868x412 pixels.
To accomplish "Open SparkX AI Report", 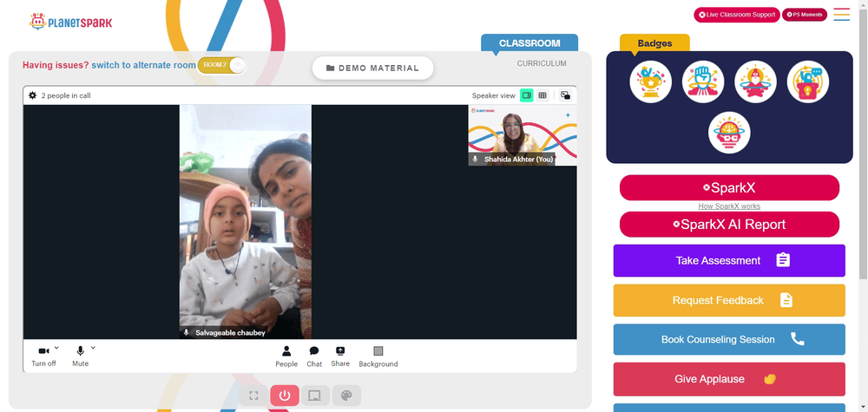I will 729,225.
